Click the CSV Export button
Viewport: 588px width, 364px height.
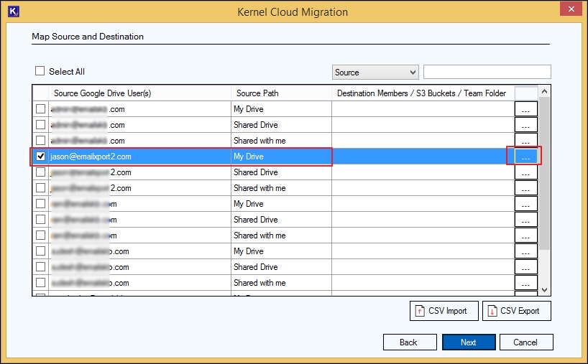pos(517,311)
